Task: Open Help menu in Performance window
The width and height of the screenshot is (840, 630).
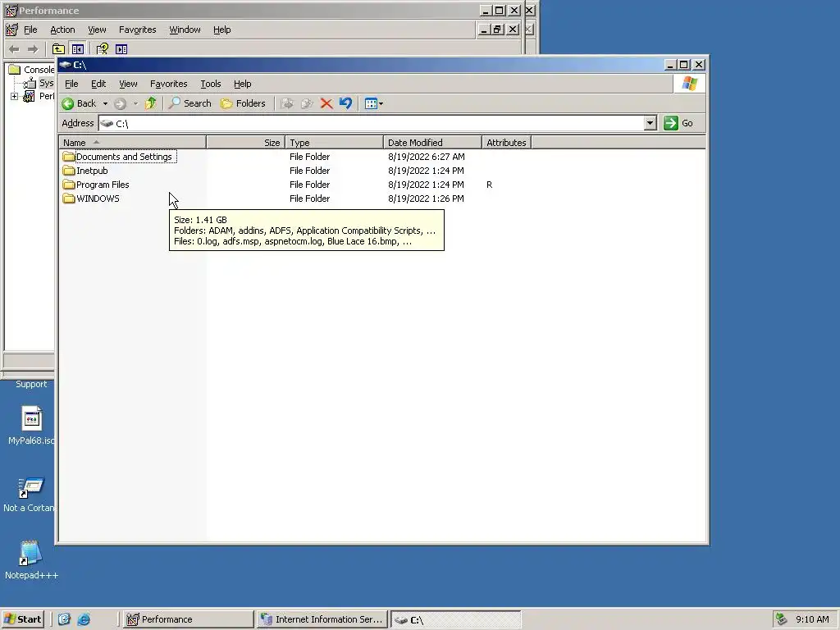Action: (x=221, y=30)
